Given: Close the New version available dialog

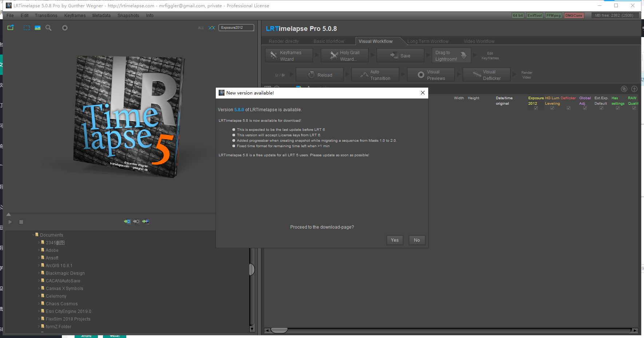Looking at the screenshot, I should 423,93.
